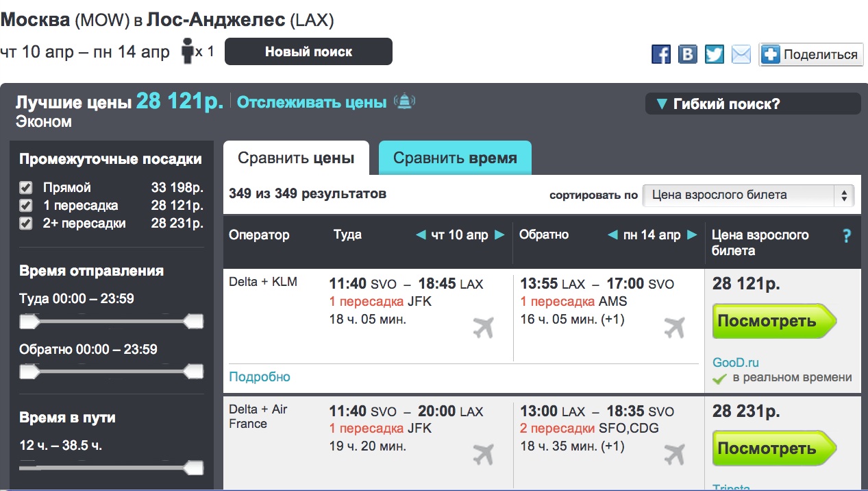Go to previous return date arrow
Screen dimensions: 868x491
(x=613, y=235)
